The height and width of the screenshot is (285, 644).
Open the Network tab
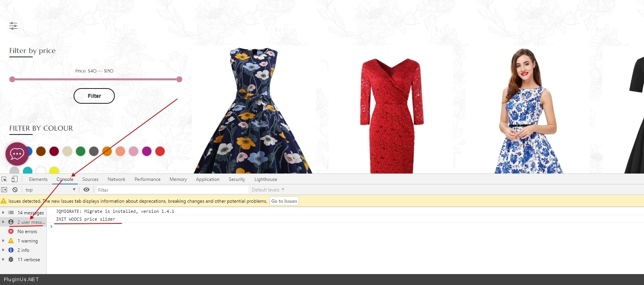pos(116,179)
